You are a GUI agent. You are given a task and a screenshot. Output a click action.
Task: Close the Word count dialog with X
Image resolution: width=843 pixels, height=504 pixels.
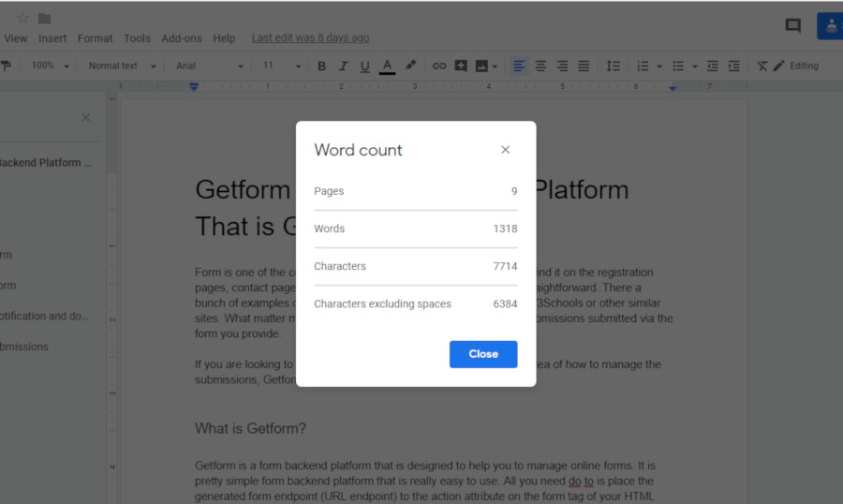coord(505,150)
